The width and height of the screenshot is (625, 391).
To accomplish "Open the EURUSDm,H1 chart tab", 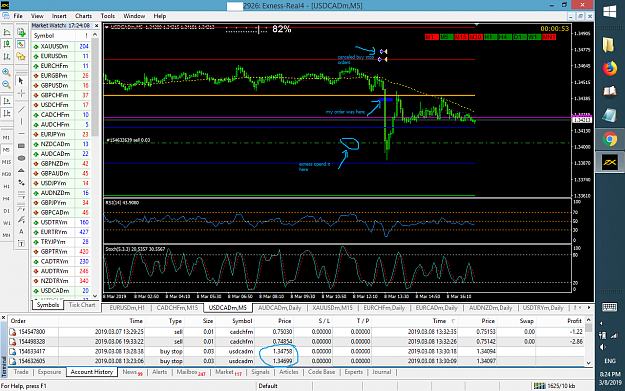I will click(127, 308).
